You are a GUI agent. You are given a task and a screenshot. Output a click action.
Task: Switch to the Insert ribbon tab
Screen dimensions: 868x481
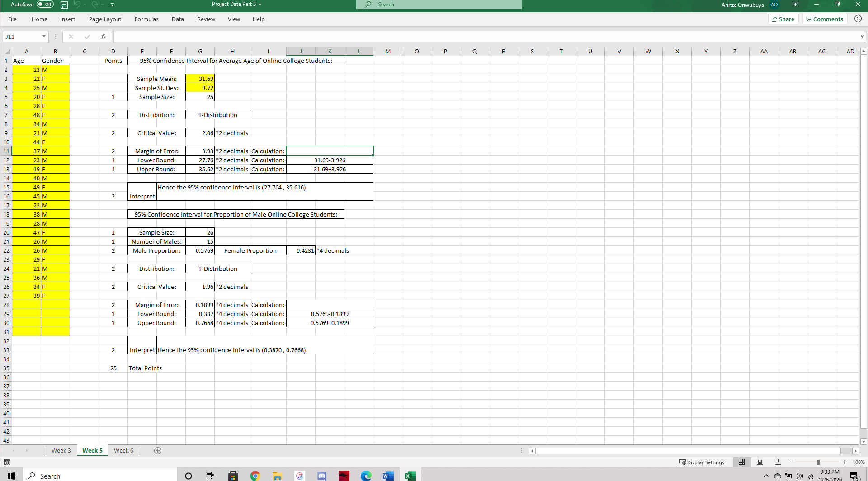pyautogui.click(x=68, y=19)
